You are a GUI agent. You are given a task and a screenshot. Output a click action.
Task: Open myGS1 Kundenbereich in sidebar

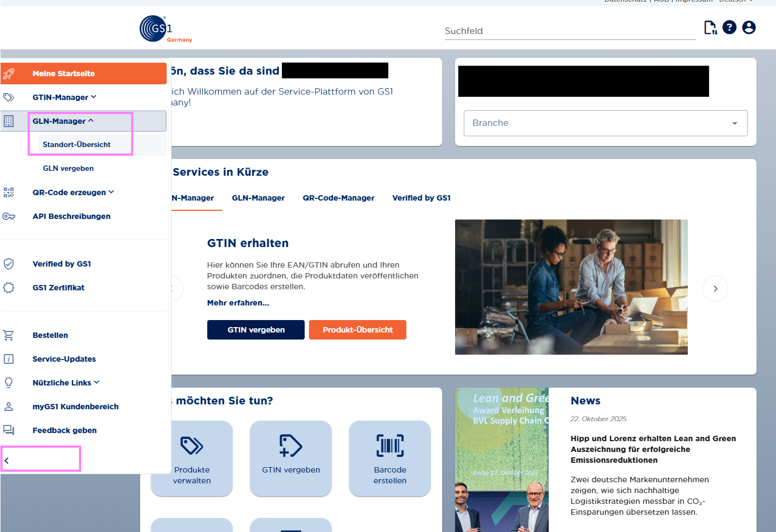click(x=76, y=407)
